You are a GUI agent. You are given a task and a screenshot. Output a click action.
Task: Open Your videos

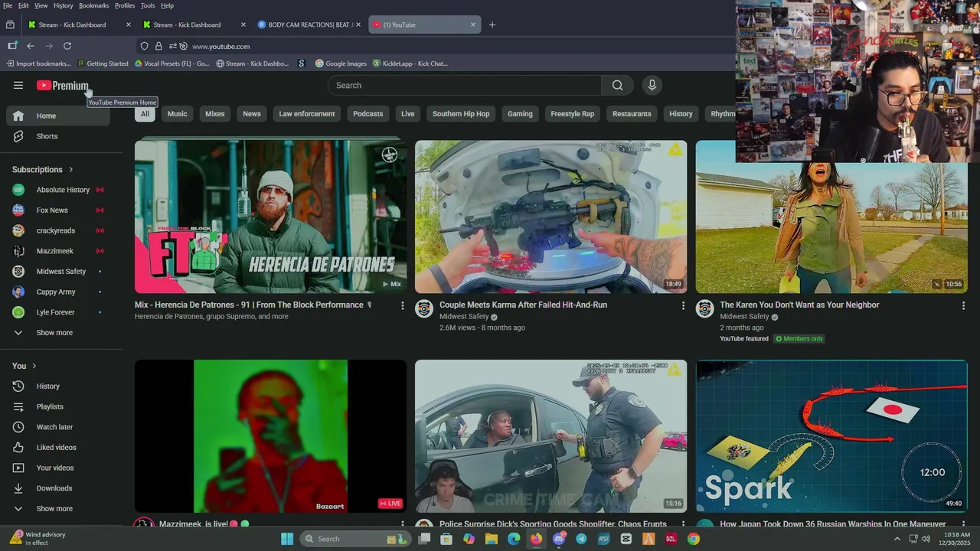(x=58, y=468)
